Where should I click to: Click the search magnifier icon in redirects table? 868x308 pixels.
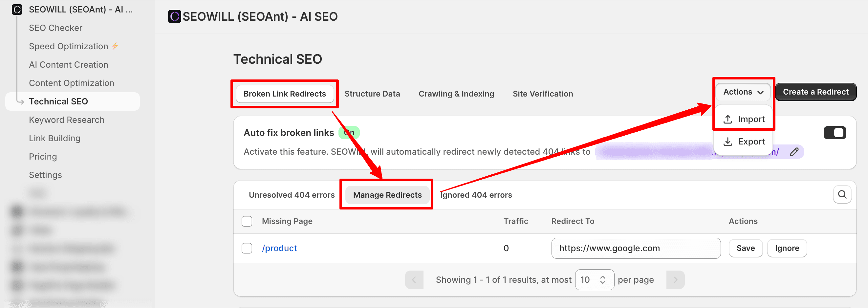coord(842,194)
